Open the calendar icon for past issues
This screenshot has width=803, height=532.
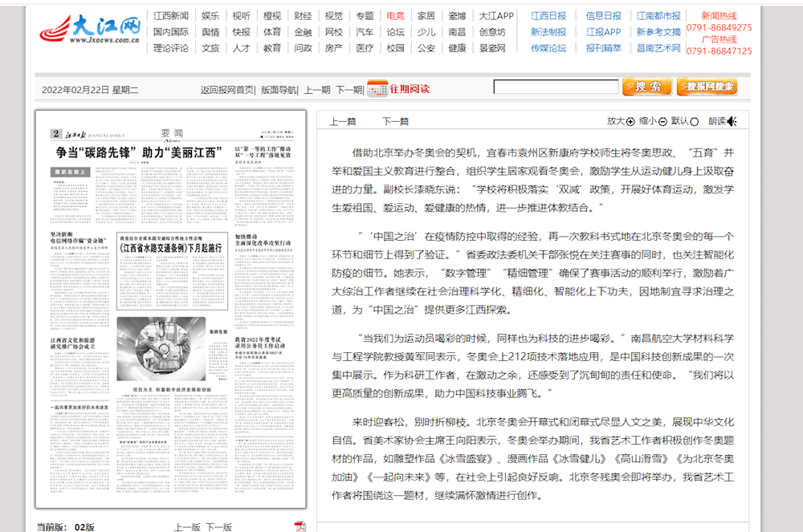377,89
